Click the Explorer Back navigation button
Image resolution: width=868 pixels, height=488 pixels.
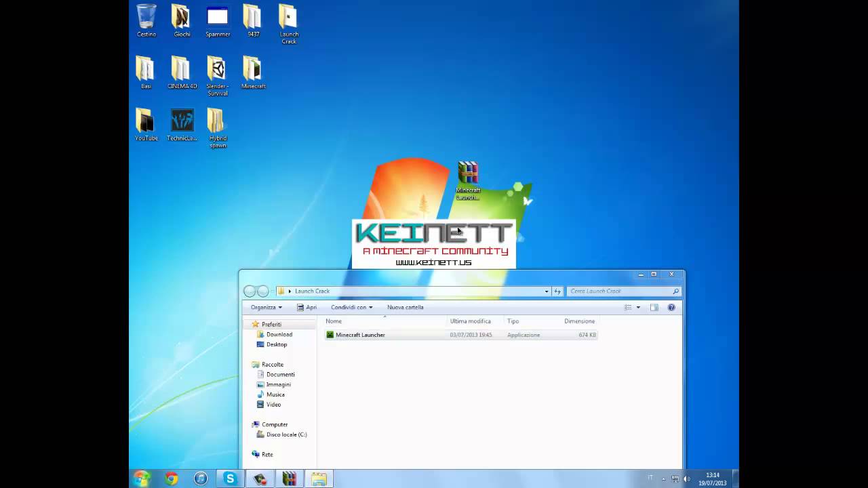(x=250, y=291)
